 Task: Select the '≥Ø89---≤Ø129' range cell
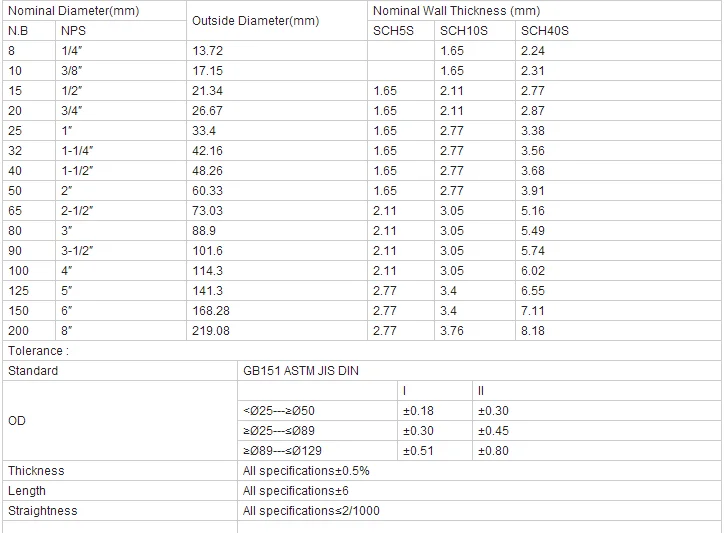pyautogui.click(x=317, y=451)
